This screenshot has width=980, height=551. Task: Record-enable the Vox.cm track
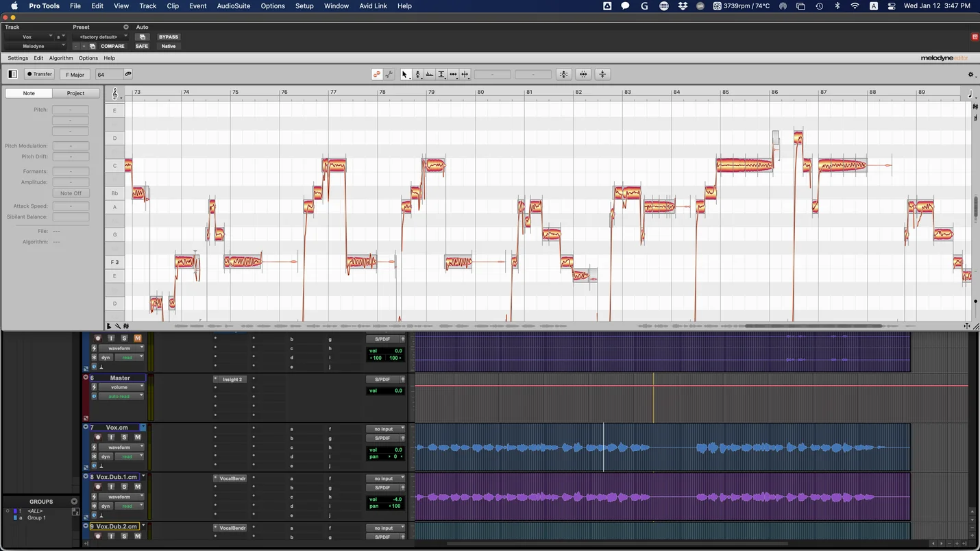(97, 437)
